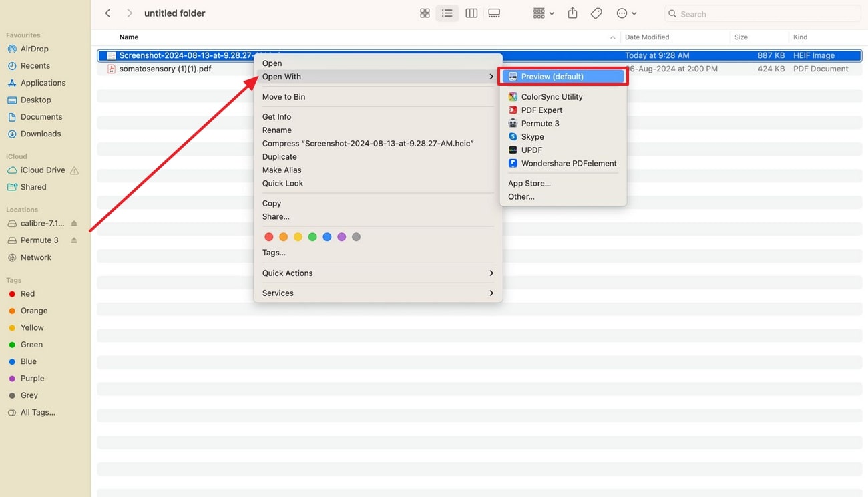Expand the Open With submenu
The height and width of the screenshot is (497, 868).
[x=378, y=77]
